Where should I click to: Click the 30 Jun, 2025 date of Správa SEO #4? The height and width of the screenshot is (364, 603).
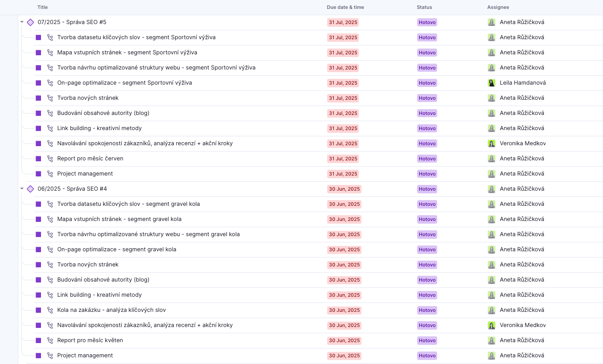344,189
